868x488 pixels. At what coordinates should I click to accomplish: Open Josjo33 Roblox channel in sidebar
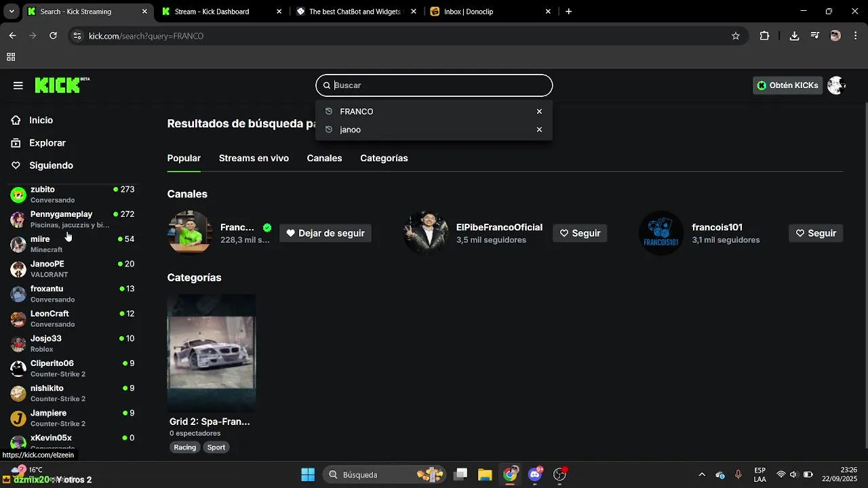tap(73, 344)
